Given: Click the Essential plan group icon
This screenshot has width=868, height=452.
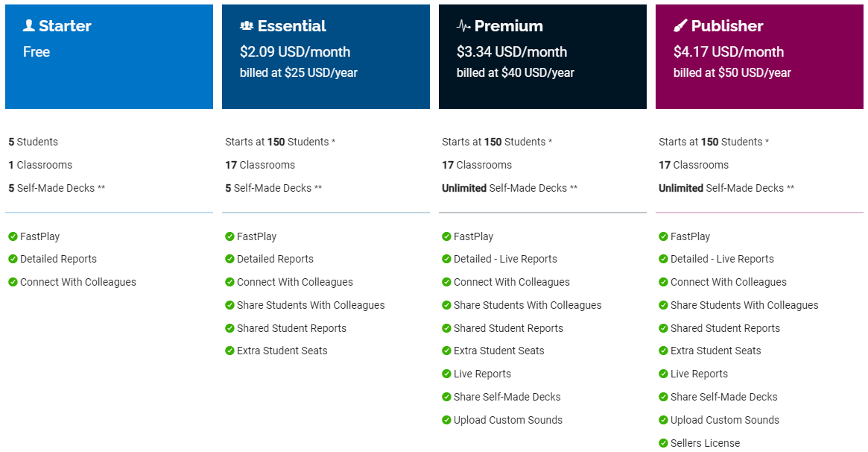Looking at the screenshot, I should click(x=247, y=25).
